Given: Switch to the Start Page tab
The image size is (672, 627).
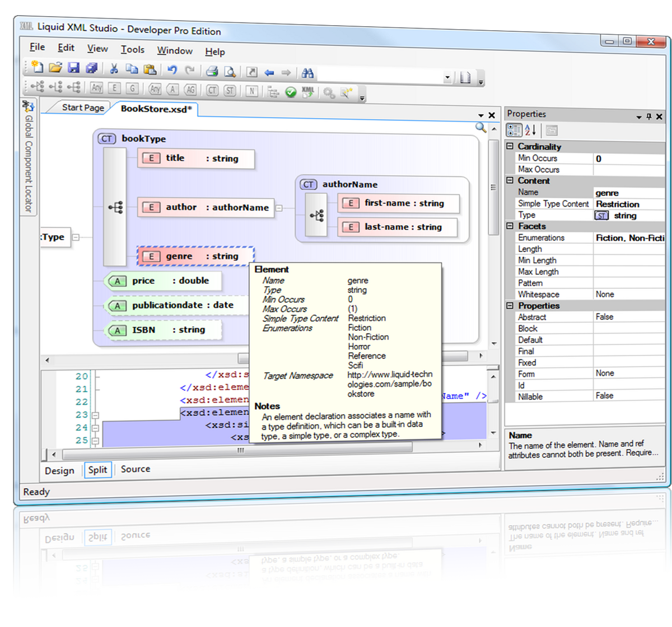Looking at the screenshot, I should [x=83, y=107].
